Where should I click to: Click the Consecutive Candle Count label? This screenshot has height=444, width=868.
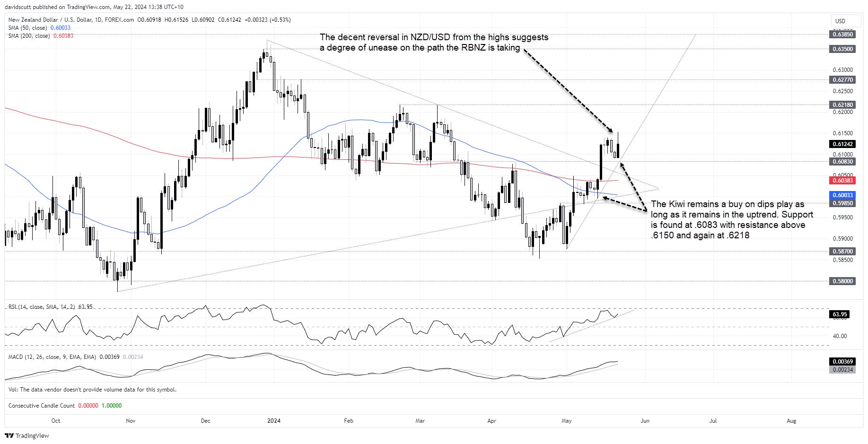point(42,406)
